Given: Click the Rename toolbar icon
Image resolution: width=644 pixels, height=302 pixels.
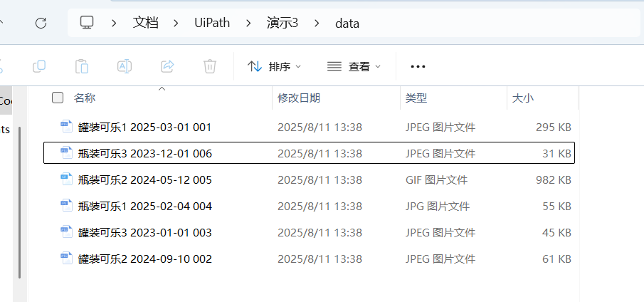Looking at the screenshot, I should 124,66.
